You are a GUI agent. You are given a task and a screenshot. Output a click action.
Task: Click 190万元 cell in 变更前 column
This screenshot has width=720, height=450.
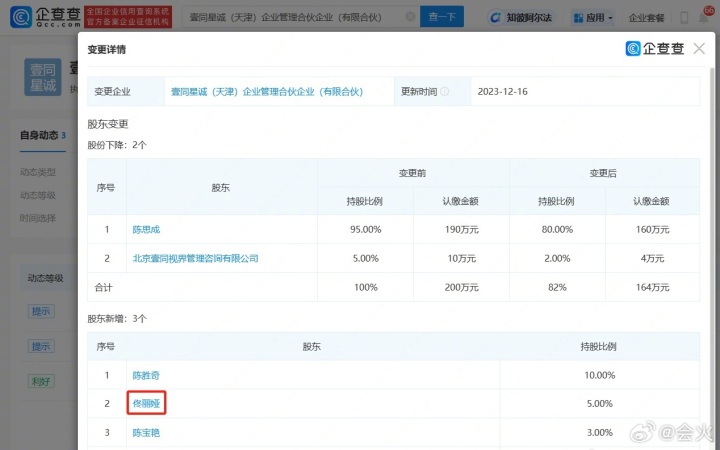(461, 230)
